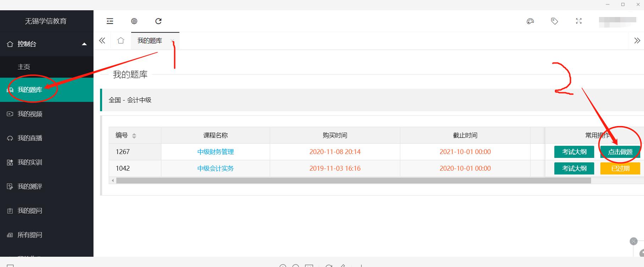Open 我的提问 in the sidebar
The image size is (644, 267).
pyautogui.click(x=47, y=211)
